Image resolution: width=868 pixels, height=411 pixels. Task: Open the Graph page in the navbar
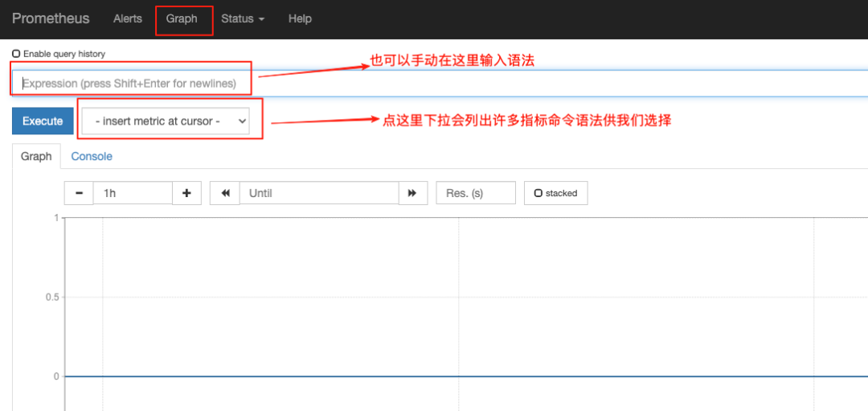[182, 18]
